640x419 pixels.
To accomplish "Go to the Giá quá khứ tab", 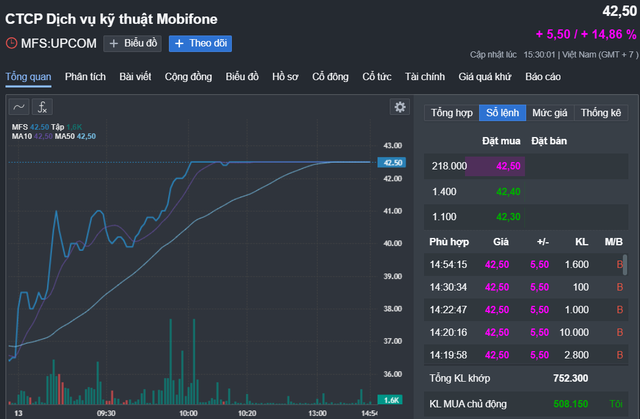I will 486,76.
